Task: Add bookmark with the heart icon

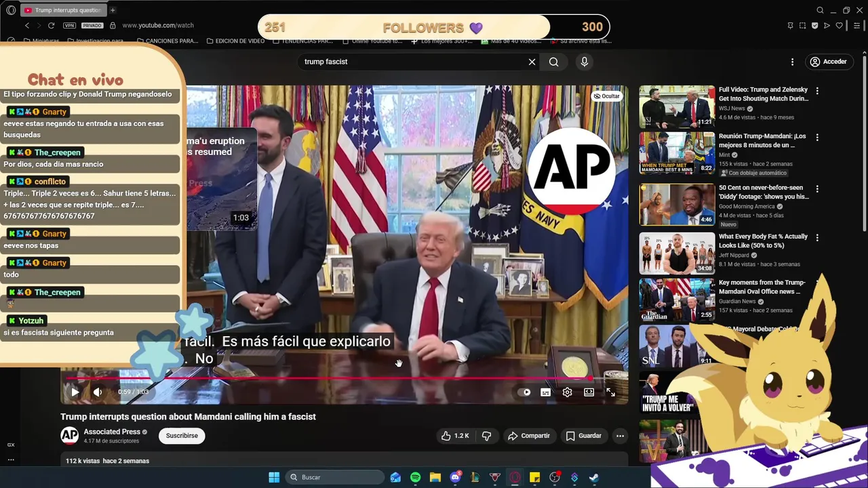Action: [x=839, y=25]
